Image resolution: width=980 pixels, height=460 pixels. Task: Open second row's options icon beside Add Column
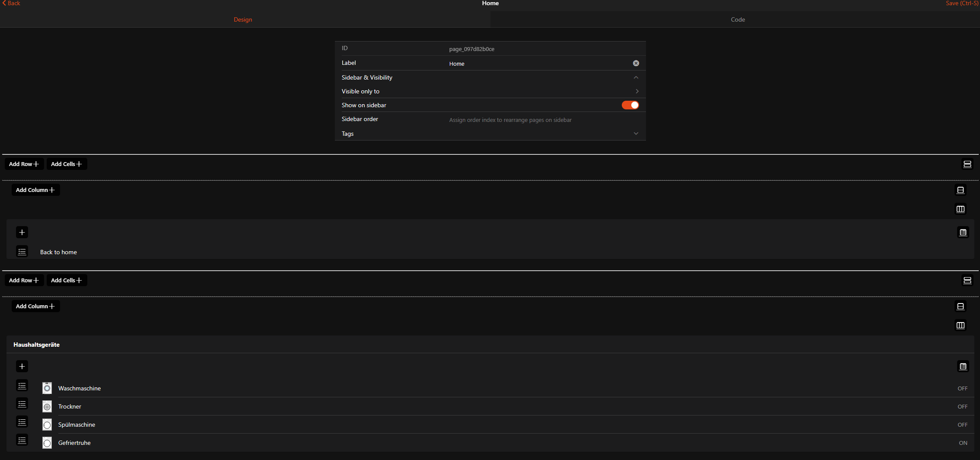point(961,307)
